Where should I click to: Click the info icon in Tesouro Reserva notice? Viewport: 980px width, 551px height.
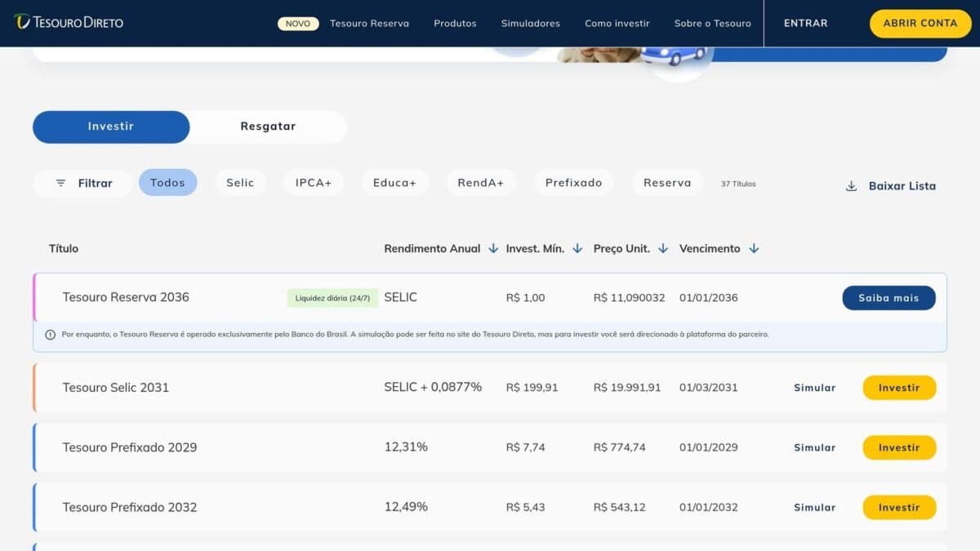[50, 335]
